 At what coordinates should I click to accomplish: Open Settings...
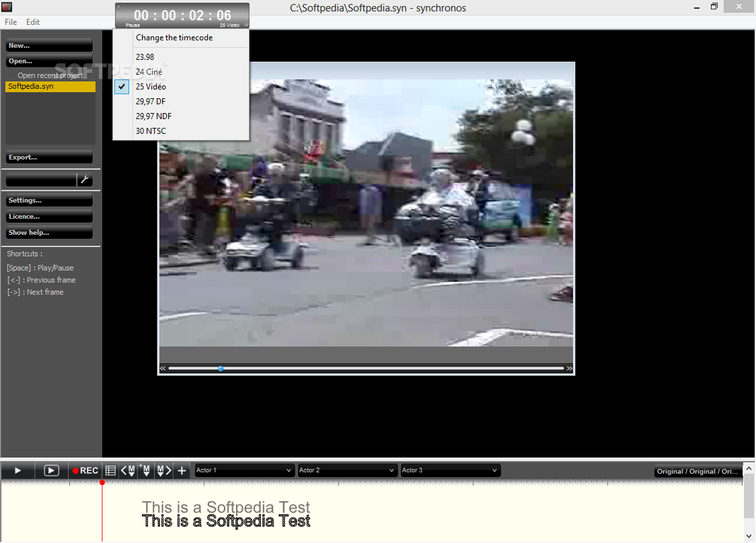point(49,201)
